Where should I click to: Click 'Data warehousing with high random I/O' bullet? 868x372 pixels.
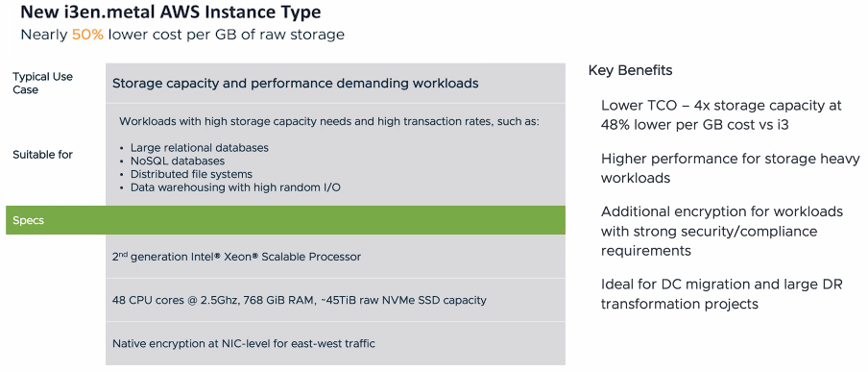[x=229, y=188]
